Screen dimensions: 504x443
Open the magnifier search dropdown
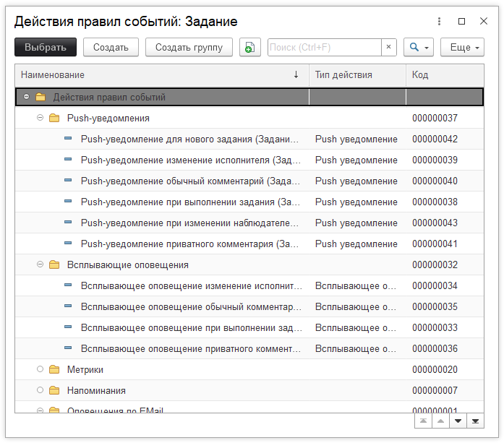click(419, 48)
